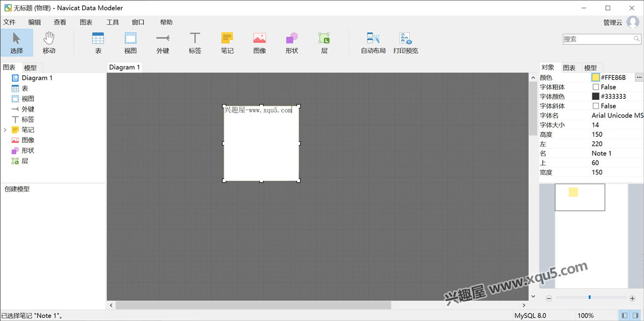The image size is (644, 321).
Task: Open the 工具 menu
Action: (113, 22)
